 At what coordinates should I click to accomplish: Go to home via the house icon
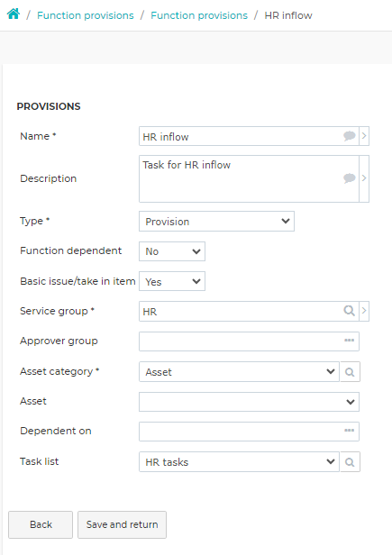14,14
